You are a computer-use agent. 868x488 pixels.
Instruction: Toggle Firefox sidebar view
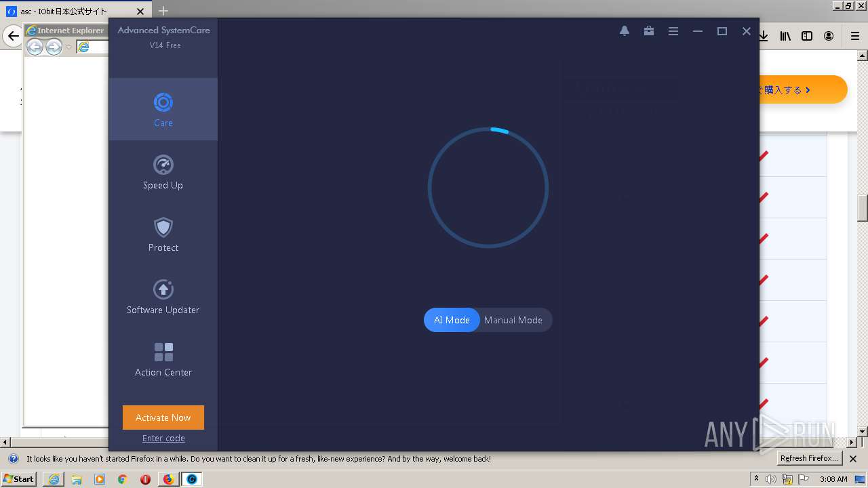(x=807, y=36)
